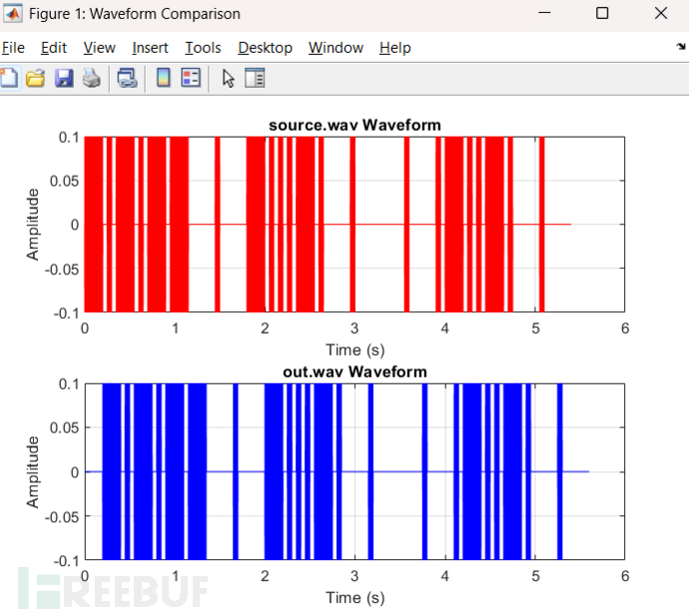Create a new figure with the toolbar icon
Screen dimensions: 689x616
[9, 78]
